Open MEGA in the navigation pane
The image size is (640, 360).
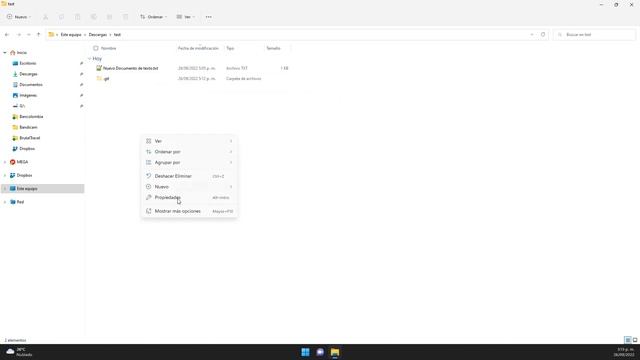click(22, 162)
